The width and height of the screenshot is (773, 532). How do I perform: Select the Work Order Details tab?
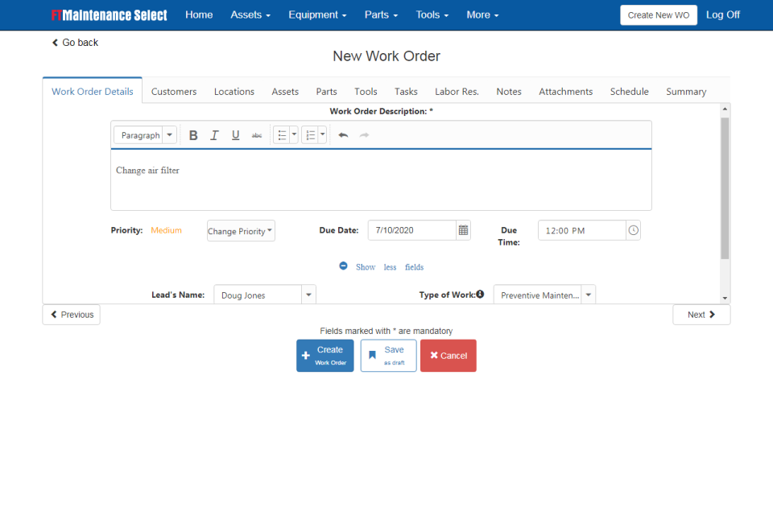pos(92,91)
